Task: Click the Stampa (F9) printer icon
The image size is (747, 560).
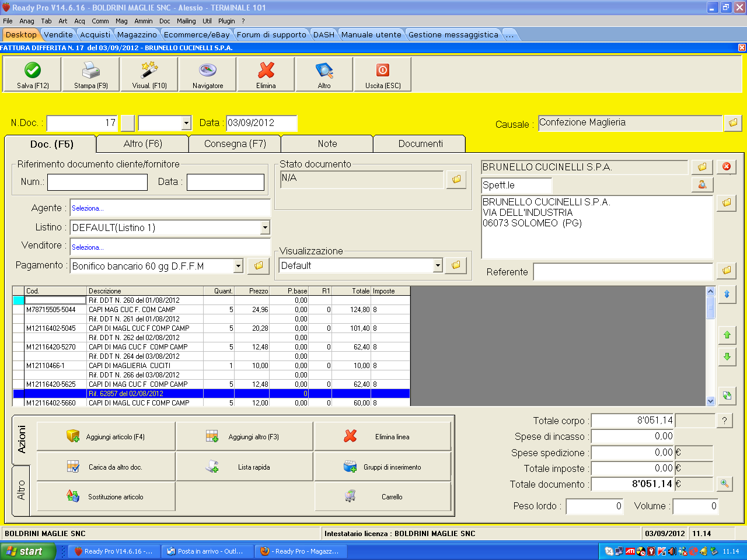Action: click(x=90, y=71)
